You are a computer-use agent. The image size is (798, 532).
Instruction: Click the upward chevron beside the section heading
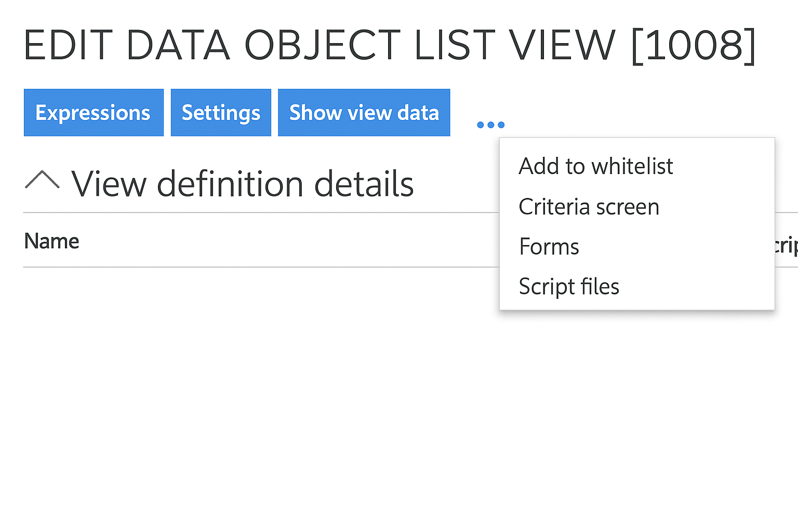pos(43,181)
